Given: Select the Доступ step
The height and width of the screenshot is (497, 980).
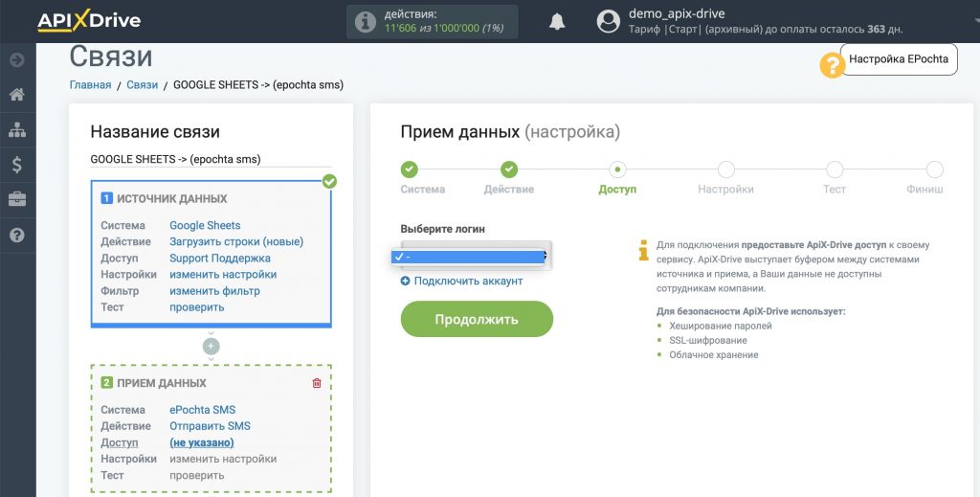Looking at the screenshot, I should [x=617, y=169].
